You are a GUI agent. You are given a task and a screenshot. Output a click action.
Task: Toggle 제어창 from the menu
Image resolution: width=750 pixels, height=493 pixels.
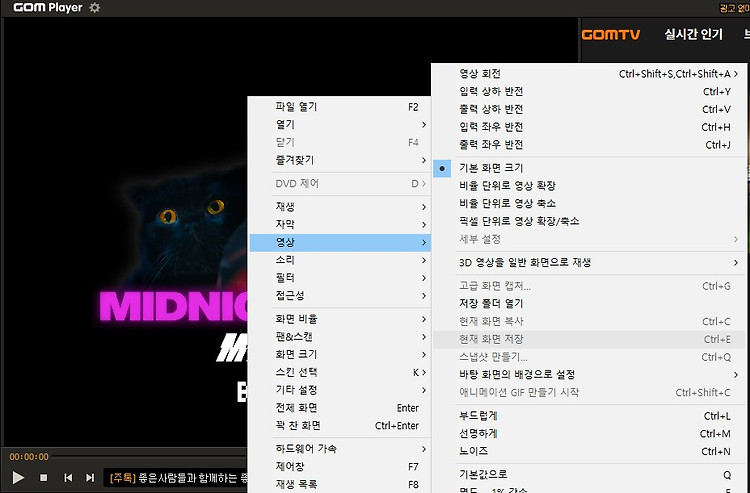(x=340, y=466)
